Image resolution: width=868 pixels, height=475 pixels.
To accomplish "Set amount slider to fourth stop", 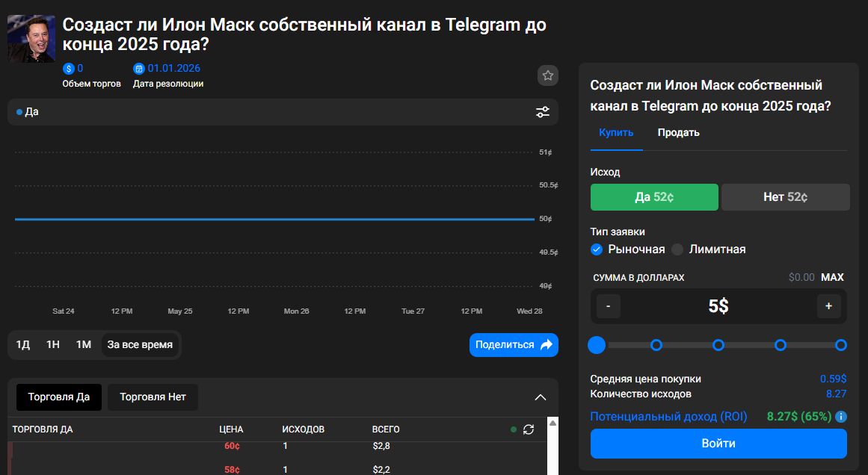I will coord(780,345).
